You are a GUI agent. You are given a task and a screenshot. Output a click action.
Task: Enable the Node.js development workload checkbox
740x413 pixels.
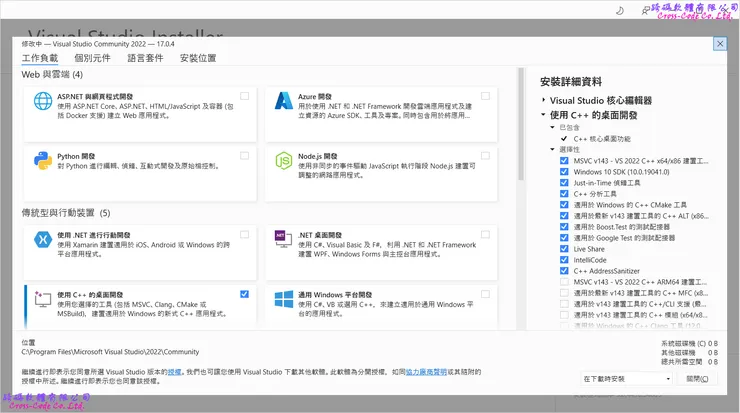485,156
